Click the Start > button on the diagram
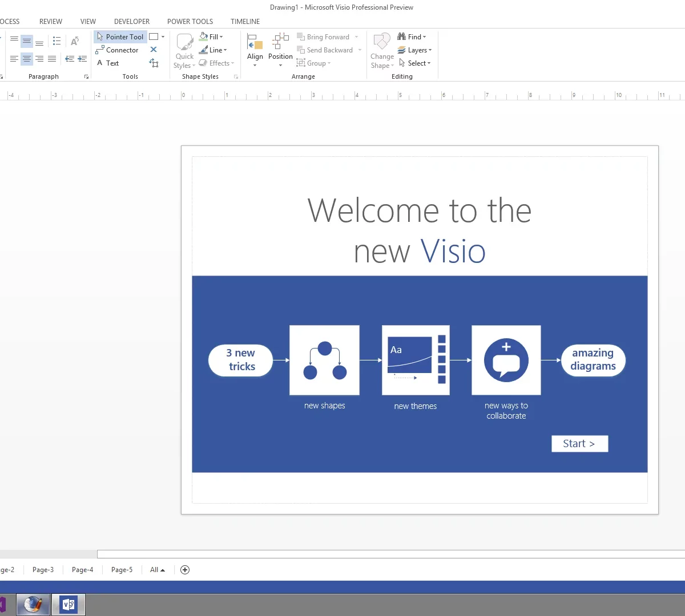 tap(580, 444)
